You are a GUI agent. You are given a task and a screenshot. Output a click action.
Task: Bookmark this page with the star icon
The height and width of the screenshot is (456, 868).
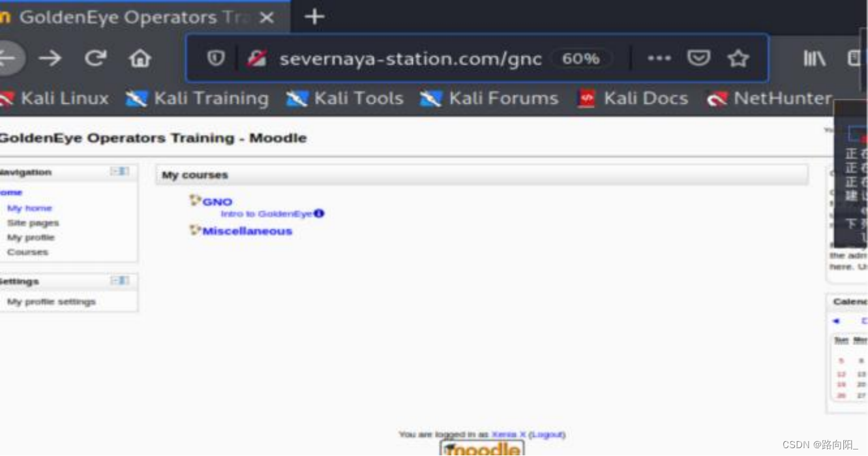tap(738, 59)
